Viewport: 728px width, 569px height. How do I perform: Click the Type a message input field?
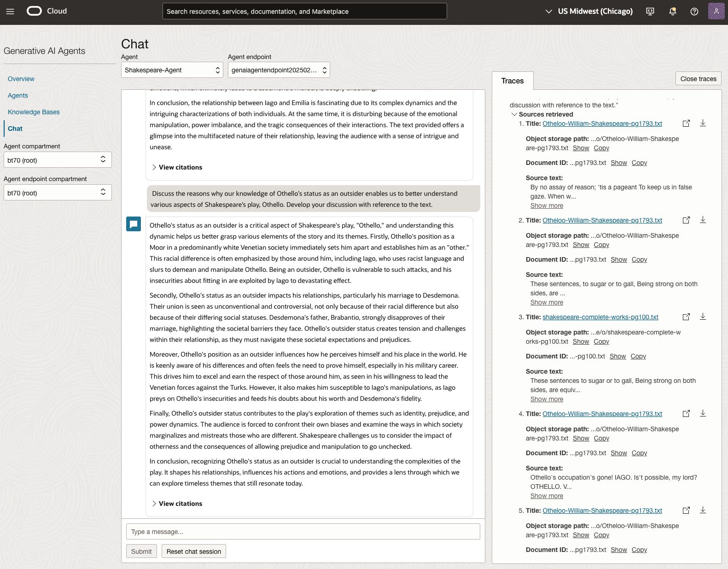click(x=303, y=532)
